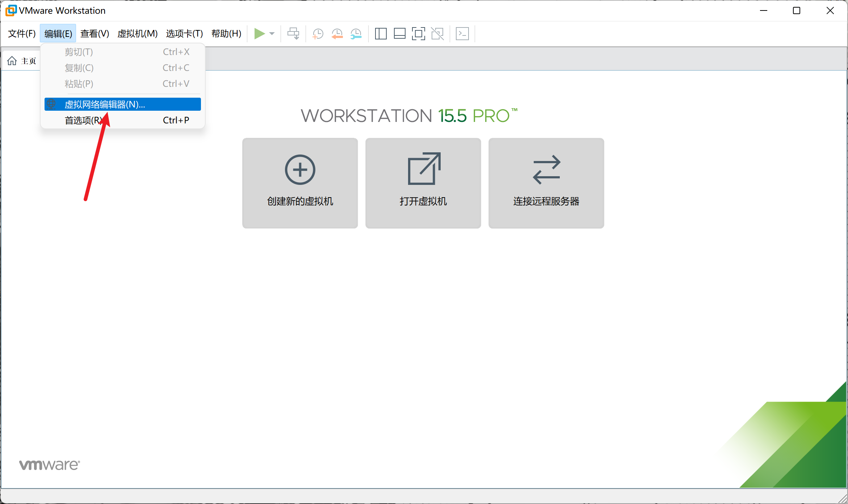Toggle the thumbnail bar view icon

click(x=399, y=34)
